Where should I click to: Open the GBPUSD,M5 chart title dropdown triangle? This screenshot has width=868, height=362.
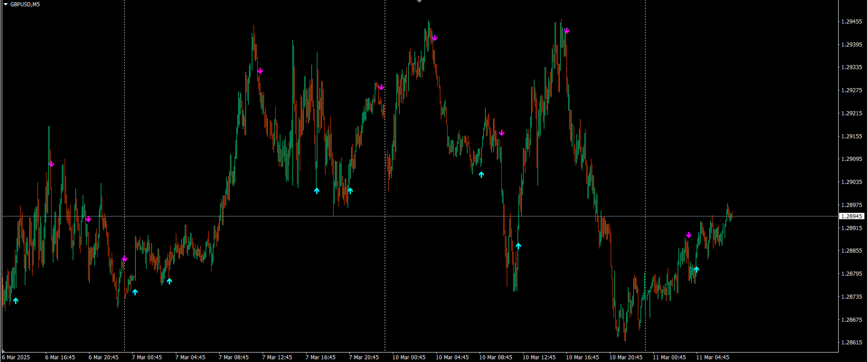6,5
